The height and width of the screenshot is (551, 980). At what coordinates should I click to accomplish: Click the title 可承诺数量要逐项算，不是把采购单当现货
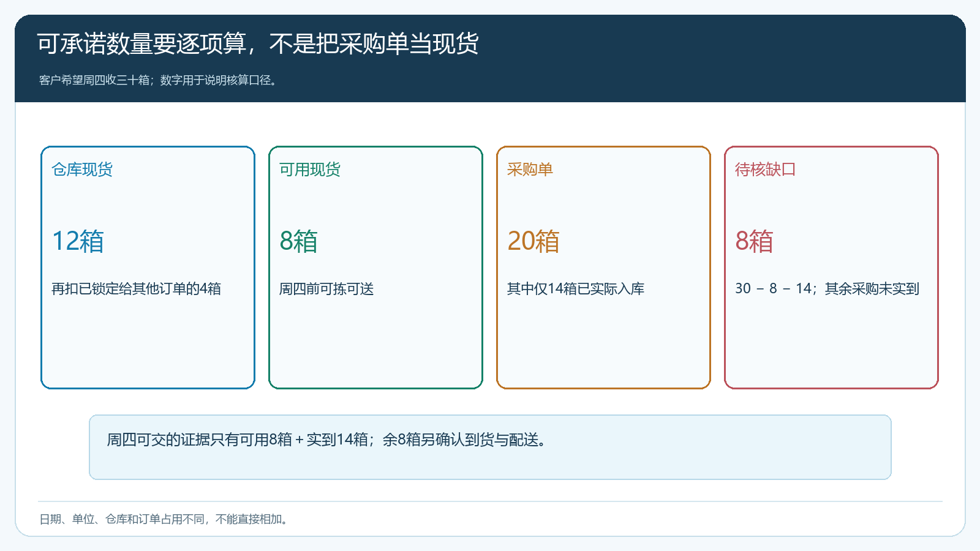coord(258,43)
